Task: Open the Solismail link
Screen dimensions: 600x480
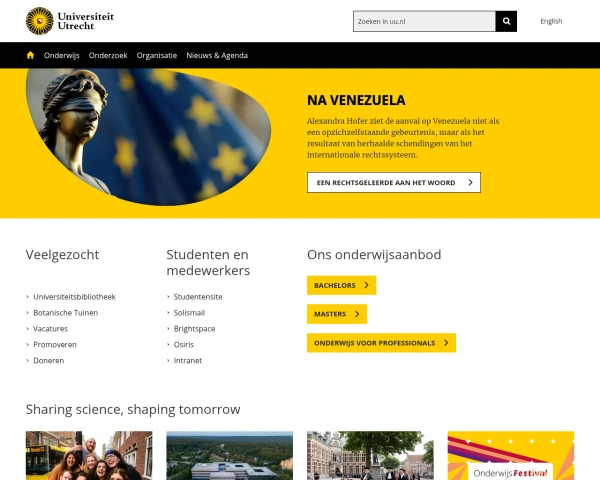Action: pos(189,313)
